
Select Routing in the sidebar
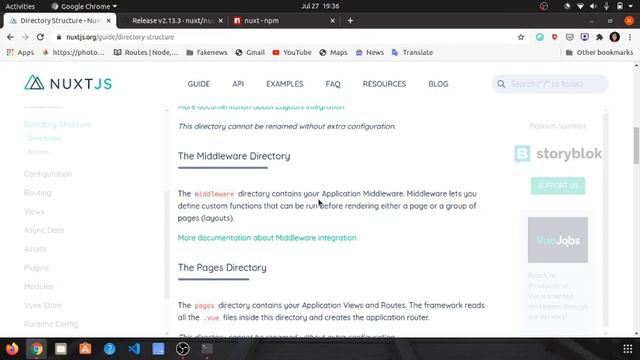coord(38,193)
